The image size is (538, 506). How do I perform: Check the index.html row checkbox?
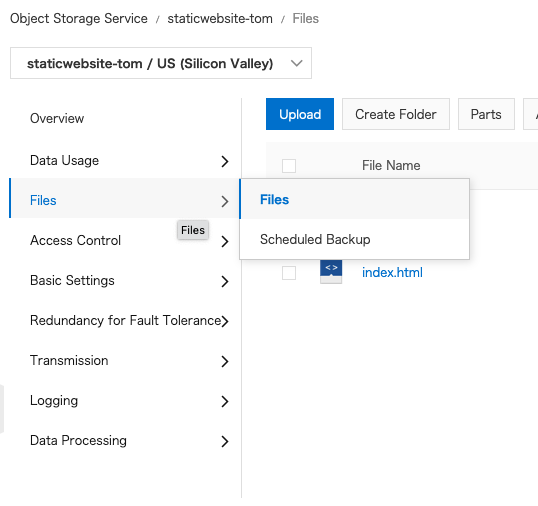tap(289, 273)
